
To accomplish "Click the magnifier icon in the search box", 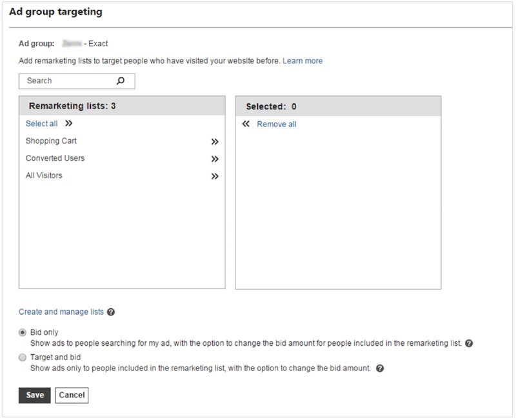I will (121, 81).
